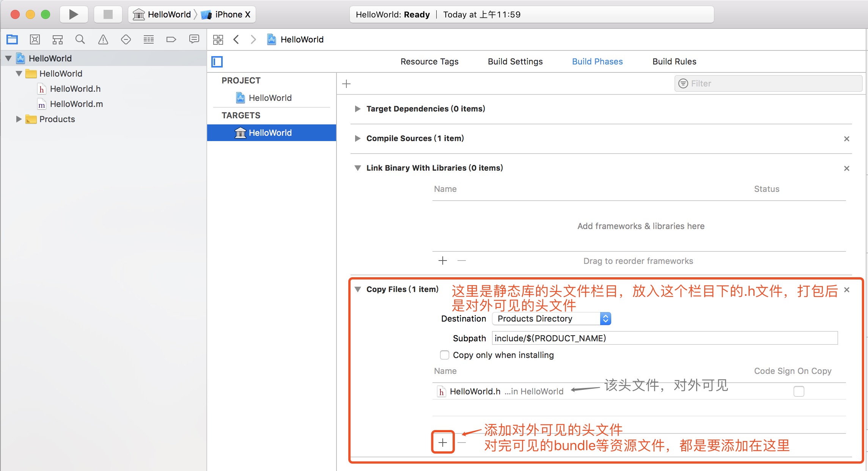Open the Find navigator magnifier icon
The height and width of the screenshot is (471, 868).
(80, 39)
